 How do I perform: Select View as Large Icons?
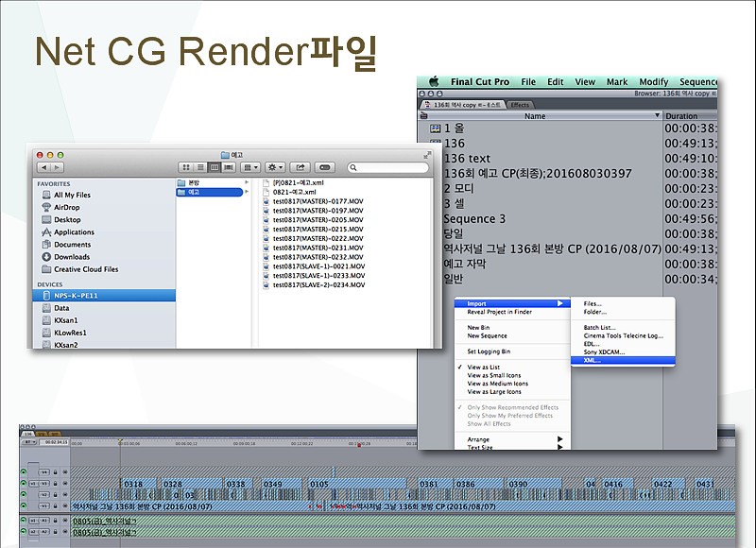(x=494, y=392)
